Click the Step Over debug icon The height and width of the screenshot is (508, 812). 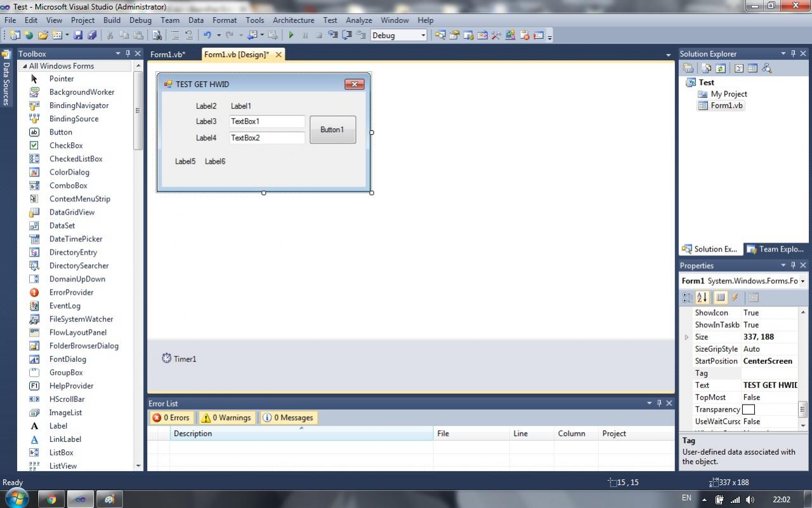point(348,36)
